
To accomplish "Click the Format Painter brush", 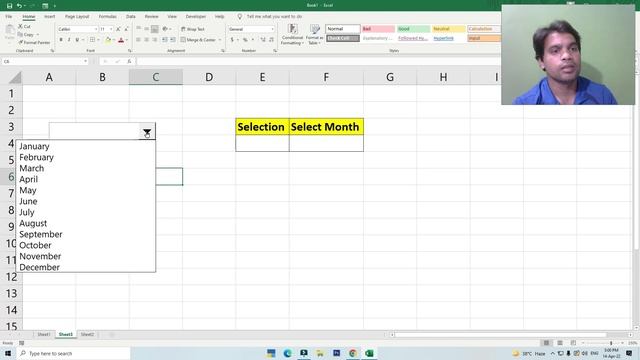I will pos(34,42).
